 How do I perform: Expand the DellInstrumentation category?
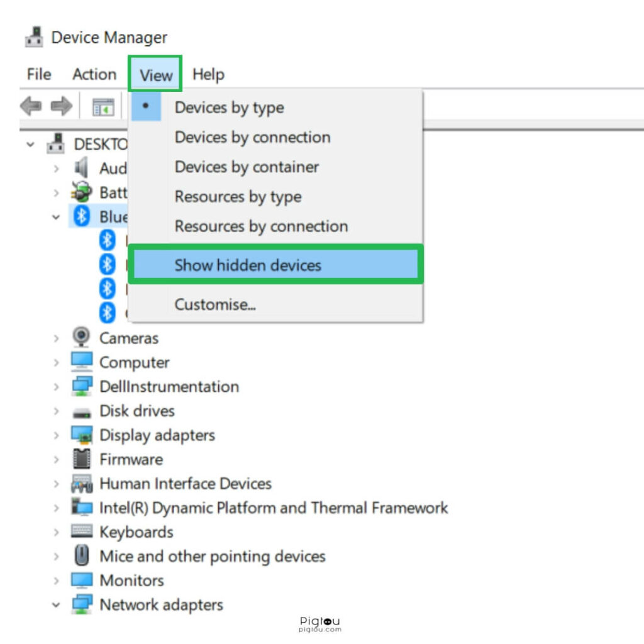pyautogui.click(x=56, y=387)
